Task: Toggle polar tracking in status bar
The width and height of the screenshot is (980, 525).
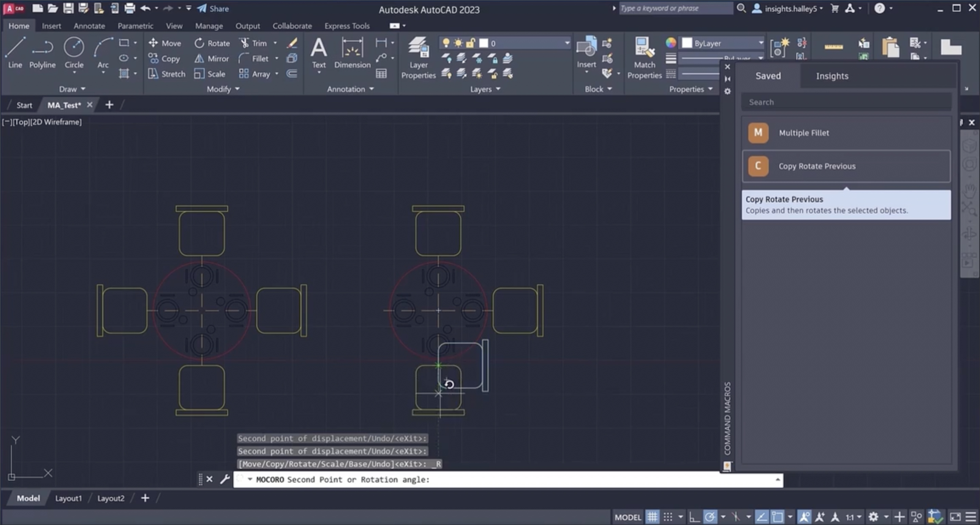Action: pos(710,516)
